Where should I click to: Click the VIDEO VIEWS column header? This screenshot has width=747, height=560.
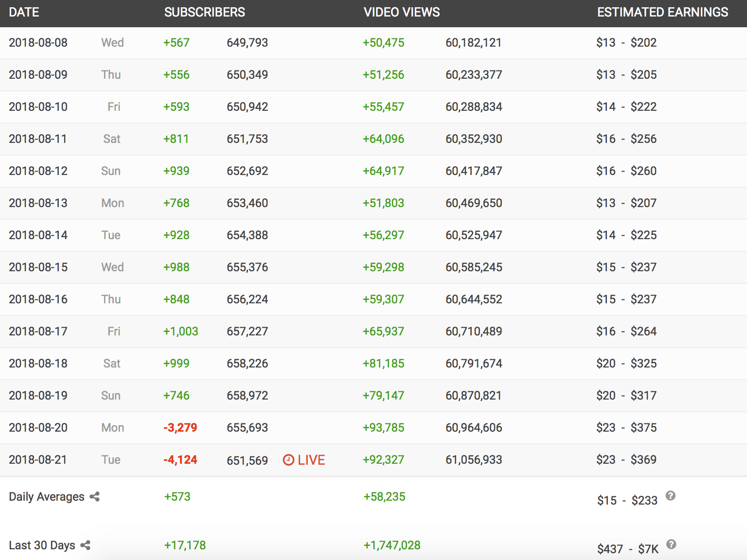[x=401, y=13]
